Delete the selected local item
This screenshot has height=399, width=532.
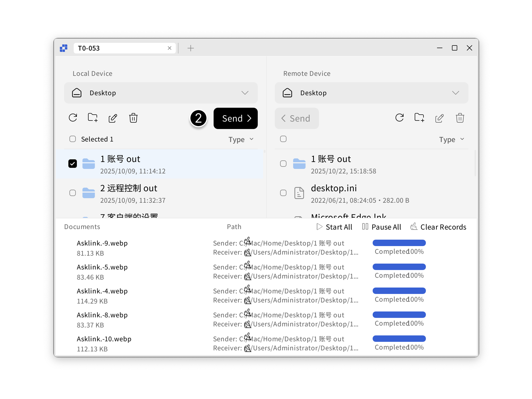click(x=133, y=118)
